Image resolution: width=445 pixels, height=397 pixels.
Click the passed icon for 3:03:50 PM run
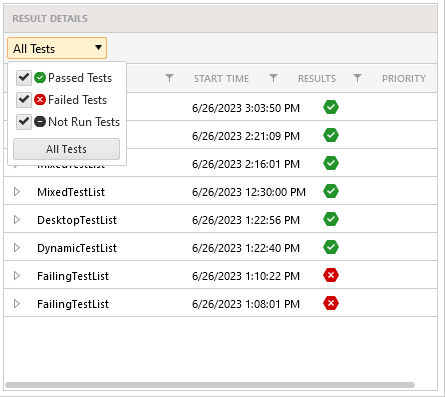click(x=331, y=107)
